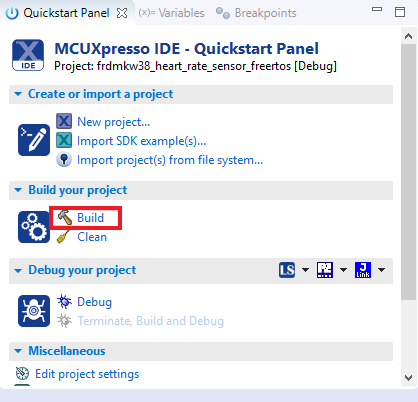Viewport: 418px width, 402px height.
Task: Click the Import SDK example(s) link
Action: click(141, 141)
